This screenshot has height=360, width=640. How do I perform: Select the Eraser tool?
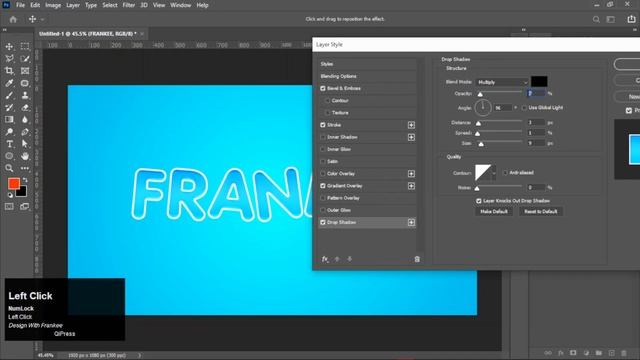pos(25,108)
